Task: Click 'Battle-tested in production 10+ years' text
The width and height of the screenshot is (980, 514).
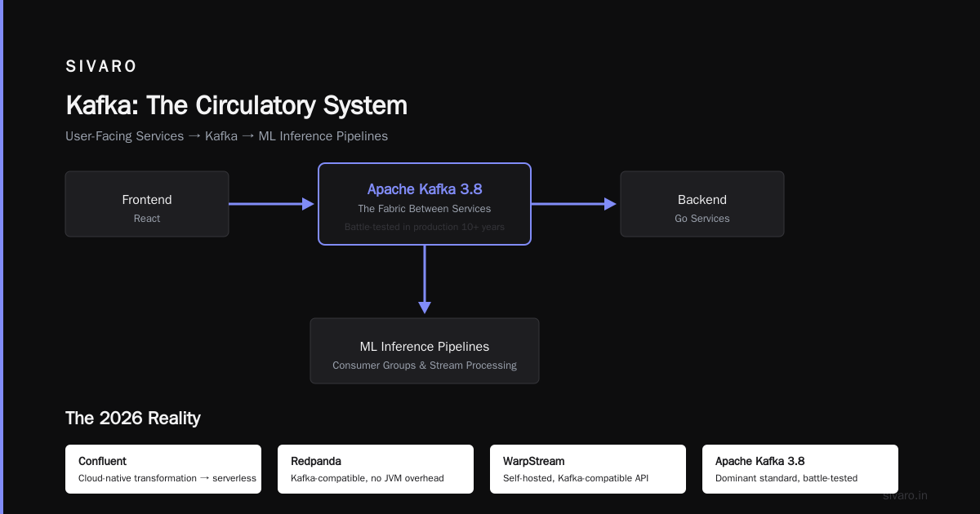Action: click(425, 227)
